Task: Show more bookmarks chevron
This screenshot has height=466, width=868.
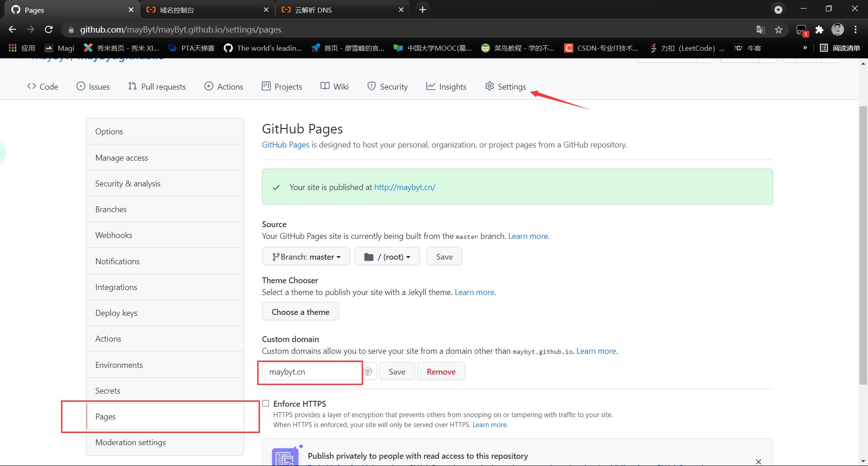Action: 805,48
